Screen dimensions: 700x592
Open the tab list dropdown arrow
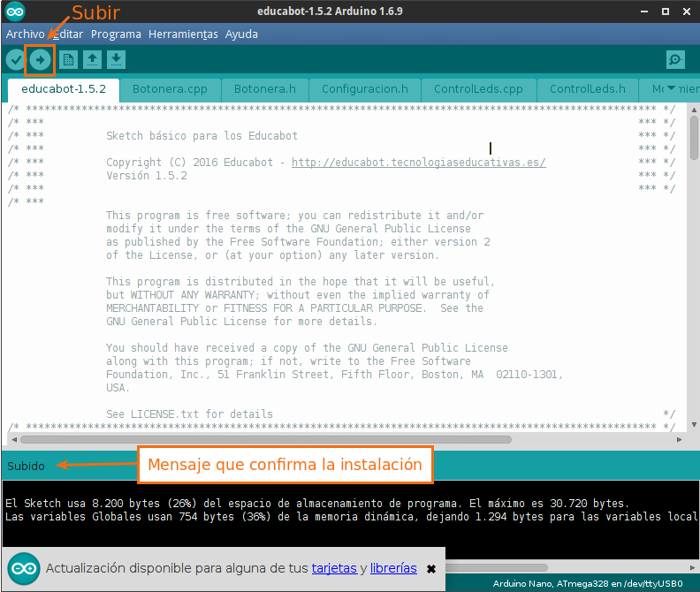[671, 88]
